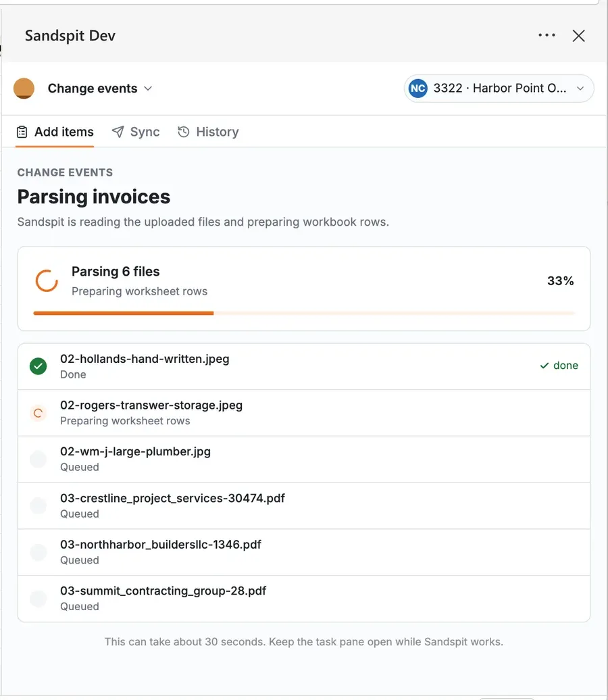Select 02-wm-j-large-plumber.jpg file name
The image size is (608, 700).
(x=135, y=452)
